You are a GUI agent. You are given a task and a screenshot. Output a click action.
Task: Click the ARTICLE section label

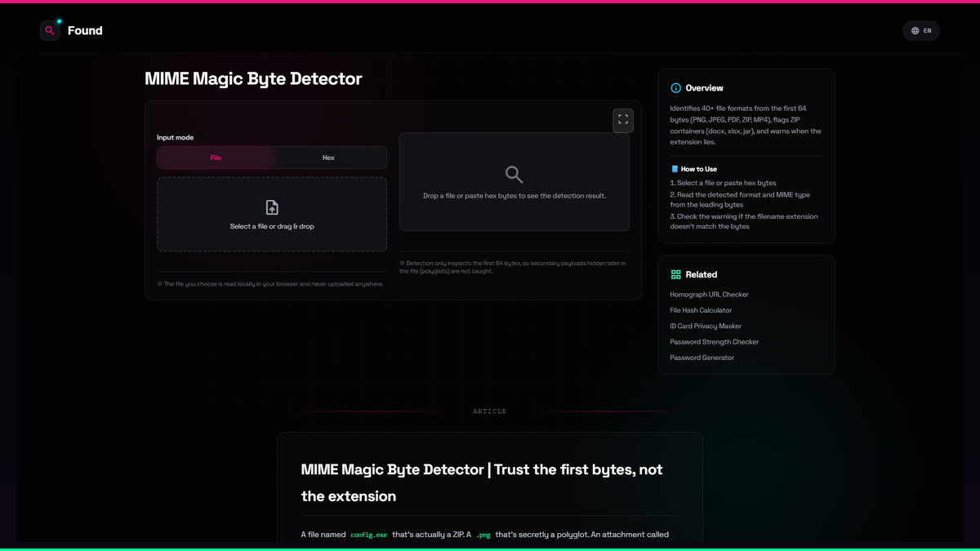490,411
